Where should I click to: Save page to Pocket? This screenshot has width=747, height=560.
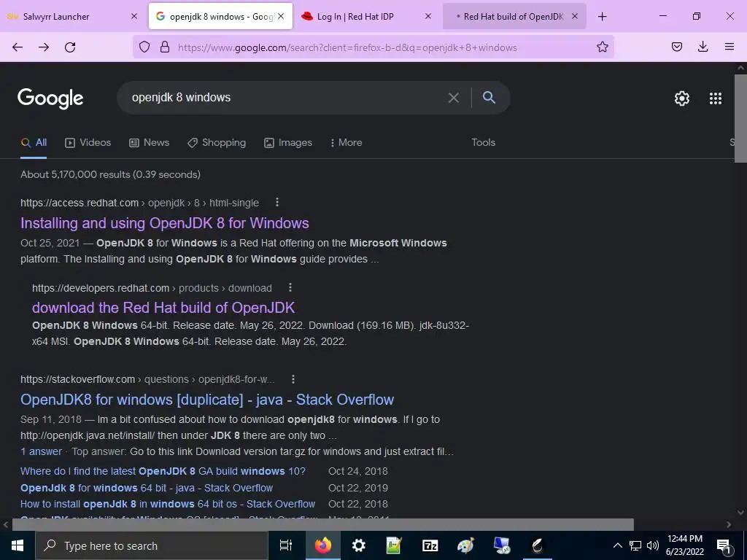tap(676, 47)
